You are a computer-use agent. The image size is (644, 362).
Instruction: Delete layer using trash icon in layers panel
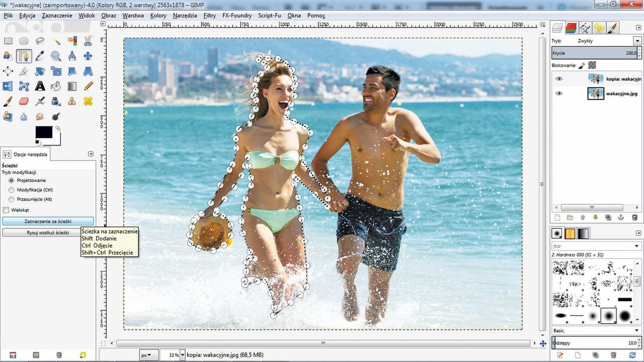[634, 218]
